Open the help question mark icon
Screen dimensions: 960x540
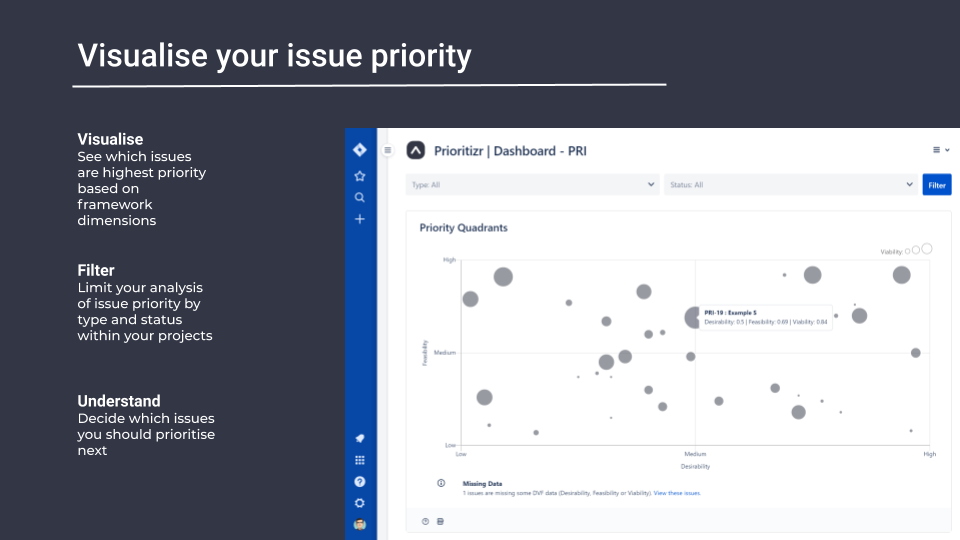pyautogui.click(x=359, y=482)
